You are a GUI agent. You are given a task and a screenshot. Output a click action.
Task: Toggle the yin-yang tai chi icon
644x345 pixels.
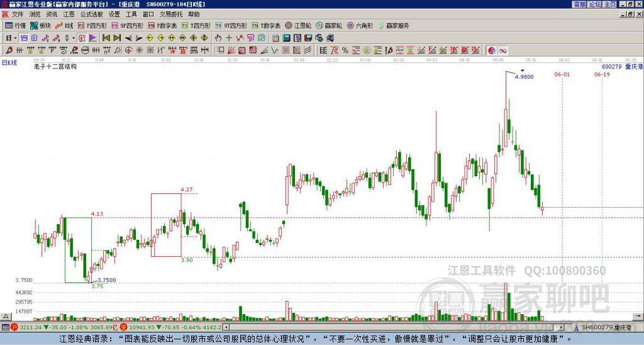(491, 50)
